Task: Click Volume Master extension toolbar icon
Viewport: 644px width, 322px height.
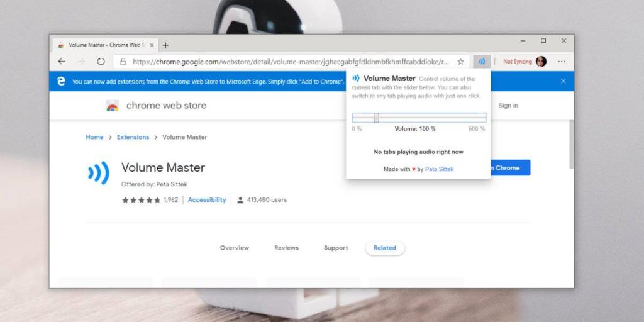Action: tap(482, 62)
